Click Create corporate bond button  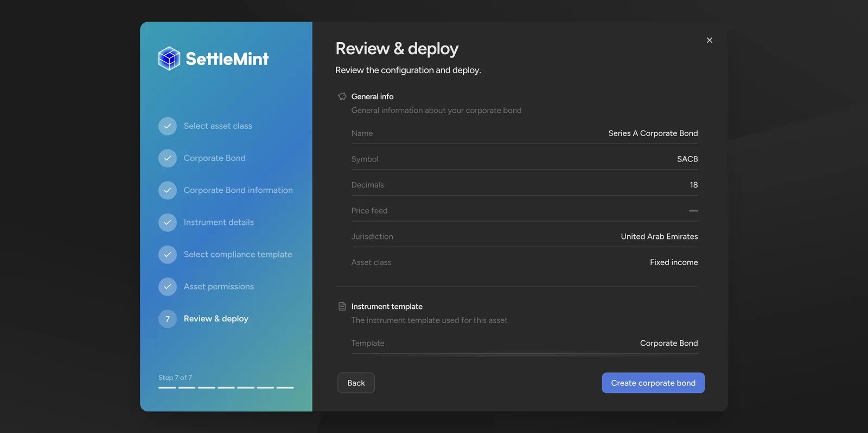click(x=653, y=383)
